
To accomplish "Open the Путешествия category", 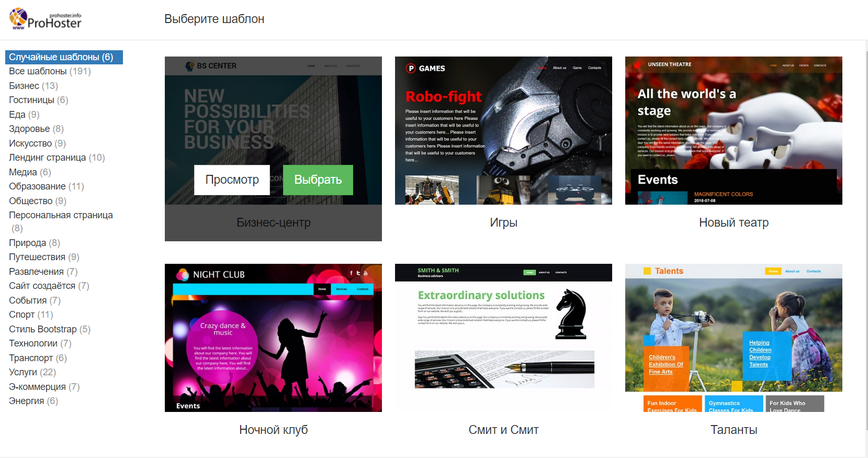I will coord(44,257).
